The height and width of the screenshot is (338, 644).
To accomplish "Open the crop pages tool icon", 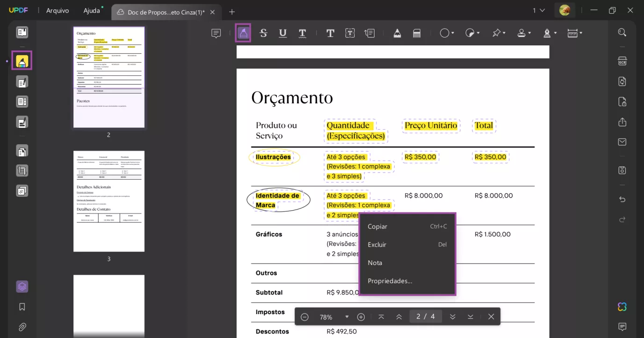I will click(22, 170).
